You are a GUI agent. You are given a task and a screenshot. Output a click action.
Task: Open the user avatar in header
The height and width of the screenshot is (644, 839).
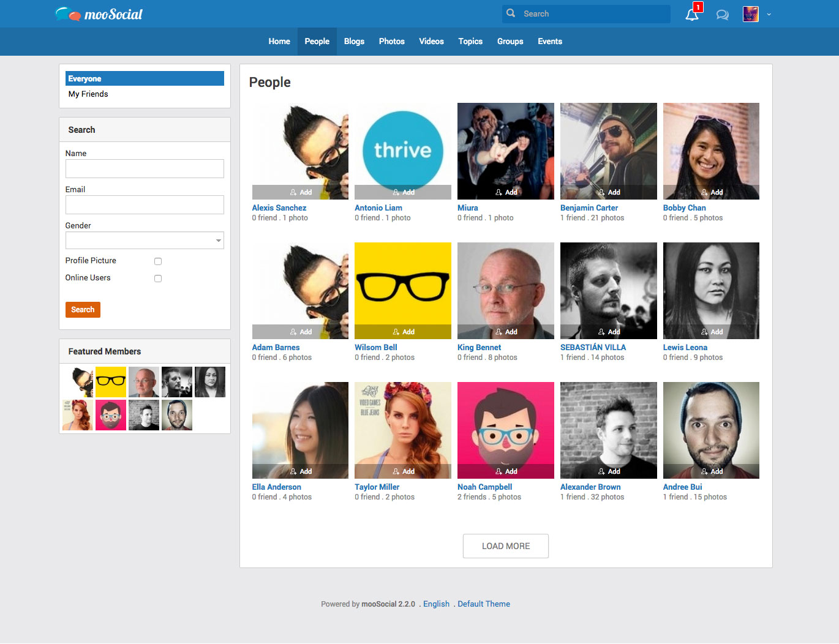pos(751,14)
